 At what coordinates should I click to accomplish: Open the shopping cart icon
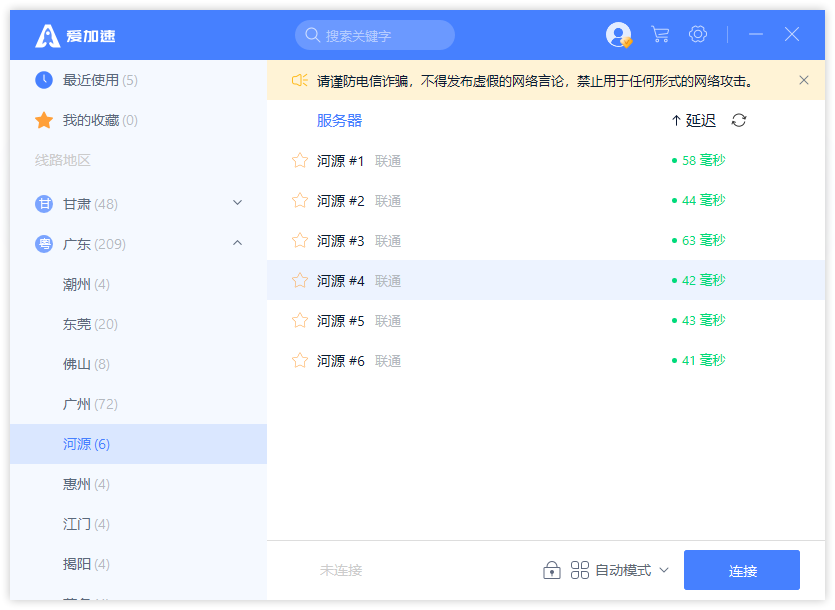point(660,35)
